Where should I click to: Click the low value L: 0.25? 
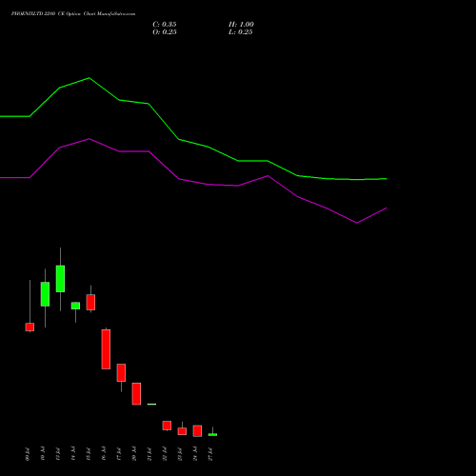[x=241, y=32]
